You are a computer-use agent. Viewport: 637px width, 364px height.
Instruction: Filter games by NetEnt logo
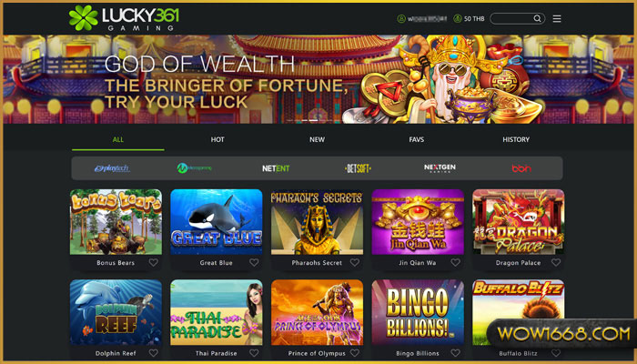pyautogui.click(x=276, y=168)
